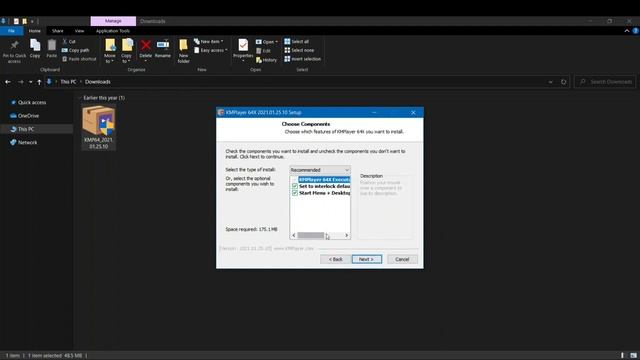
Task: Collapse the Earlier this year group
Action: [80, 98]
